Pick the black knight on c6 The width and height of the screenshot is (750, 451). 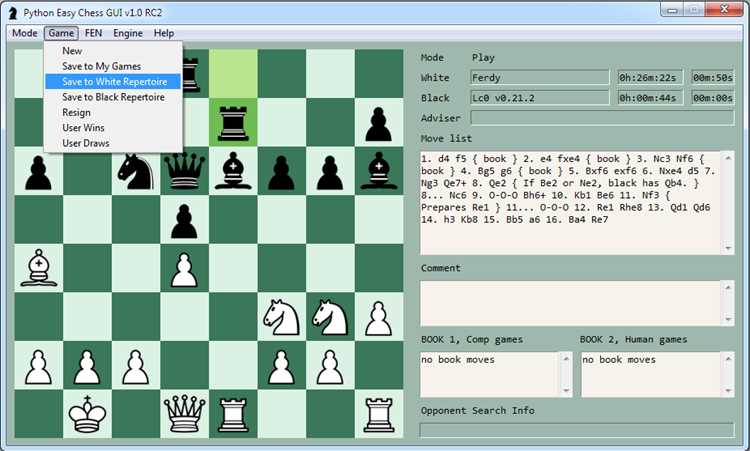pos(136,171)
